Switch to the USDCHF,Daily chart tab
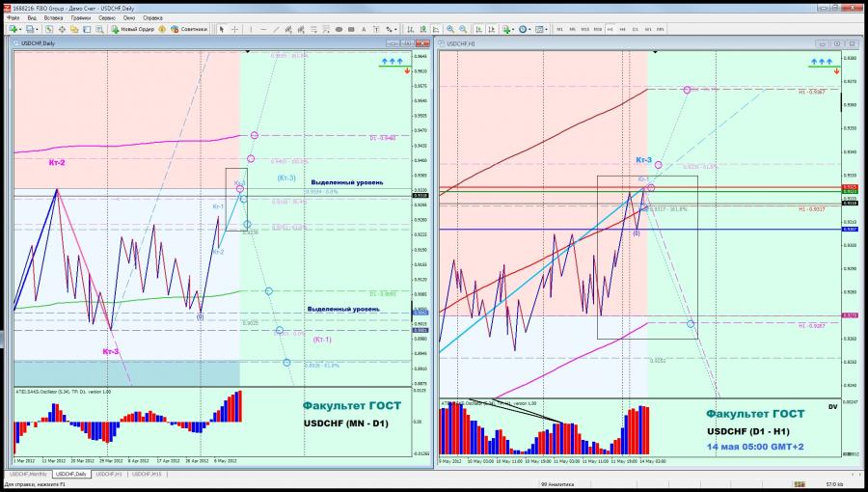 [x=70, y=475]
